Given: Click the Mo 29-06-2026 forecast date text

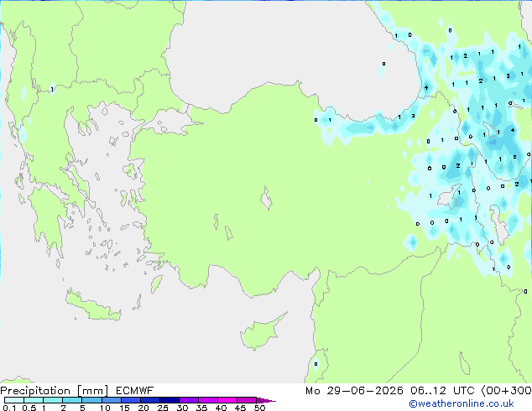Looking at the screenshot, I should tap(354, 391).
